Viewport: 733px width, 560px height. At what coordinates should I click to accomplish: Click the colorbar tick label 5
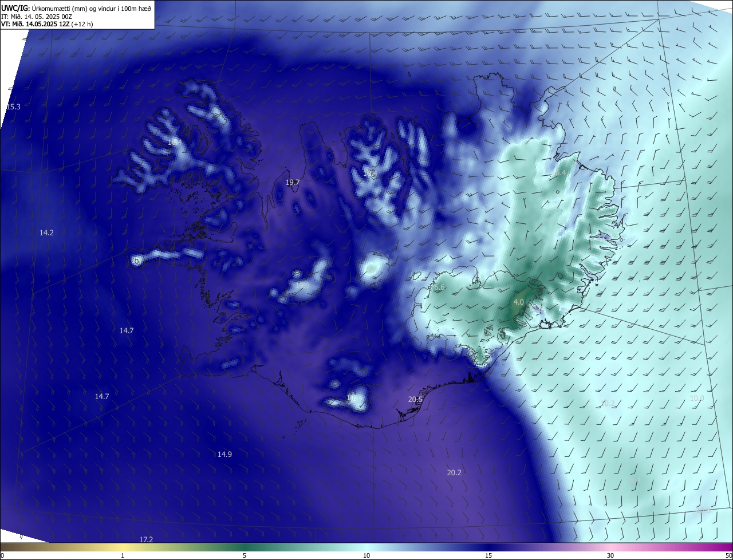click(x=245, y=555)
